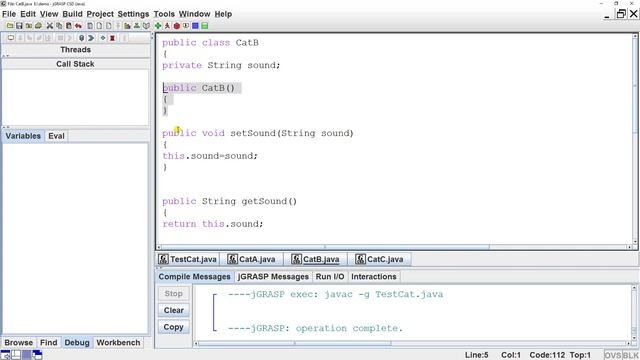The height and width of the screenshot is (360, 640).
Task: Select the Compile Messages tab
Action: pyautogui.click(x=194, y=277)
